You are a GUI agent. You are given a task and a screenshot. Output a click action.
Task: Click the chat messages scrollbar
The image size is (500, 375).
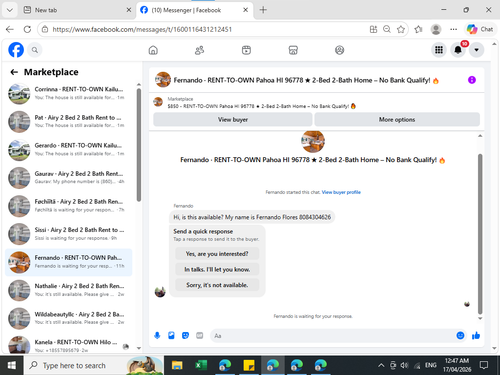coord(480,234)
